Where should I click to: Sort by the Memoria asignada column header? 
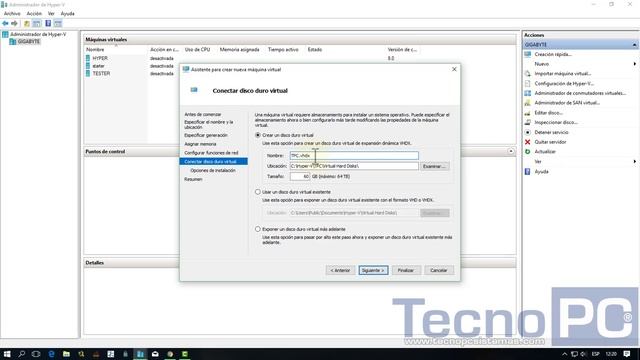pyautogui.click(x=240, y=49)
